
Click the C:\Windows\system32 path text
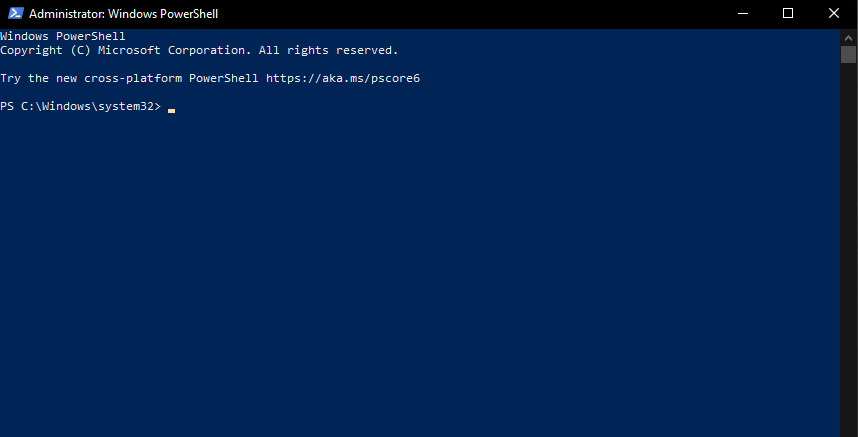click(x=88, y=106)
